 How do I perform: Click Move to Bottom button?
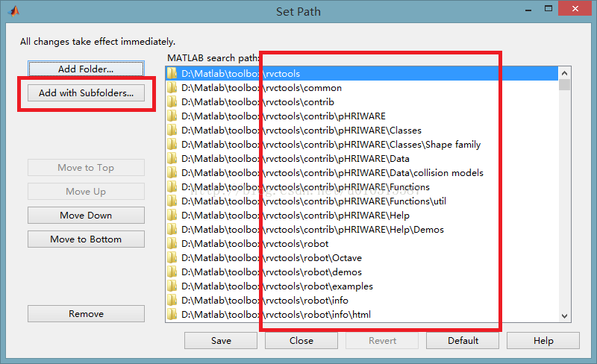pyautogui.click(x=86, y=239)
